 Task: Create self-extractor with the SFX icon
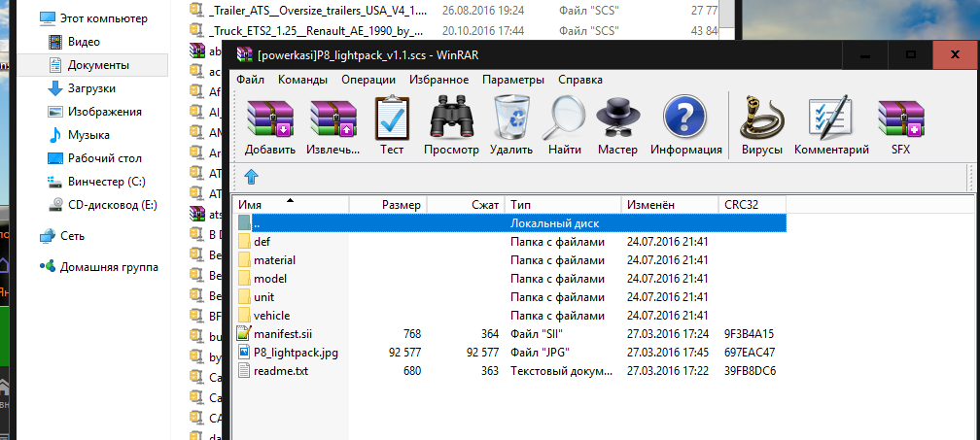pos(901,118)
